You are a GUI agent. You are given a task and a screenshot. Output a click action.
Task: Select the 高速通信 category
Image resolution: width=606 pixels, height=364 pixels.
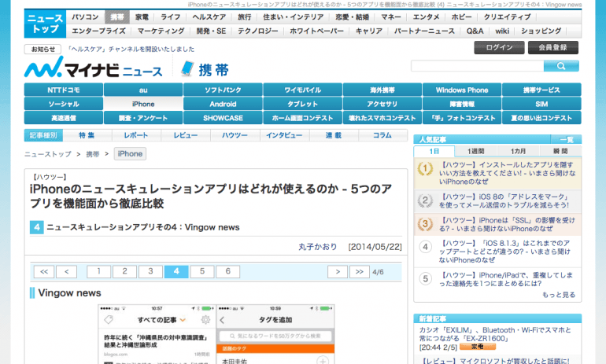point(64,118)
